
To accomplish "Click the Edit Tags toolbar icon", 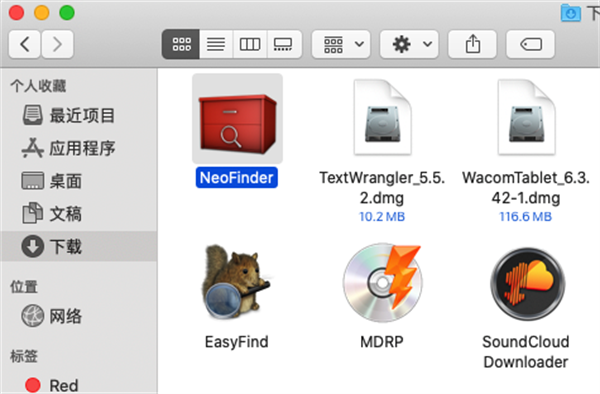I will point(530,44).
